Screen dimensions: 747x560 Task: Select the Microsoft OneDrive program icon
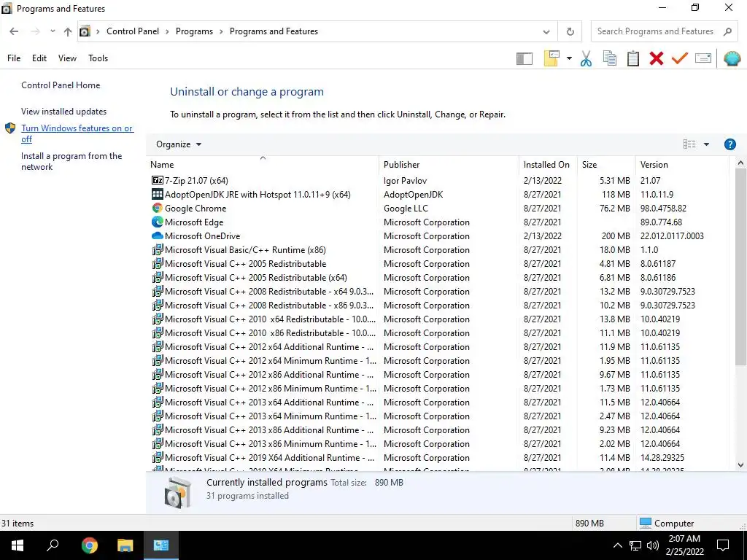pos(158,236)
